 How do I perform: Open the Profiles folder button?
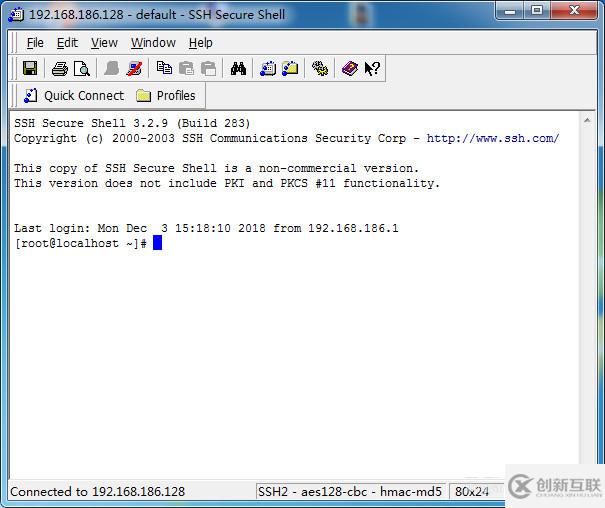tap(166, 96)
